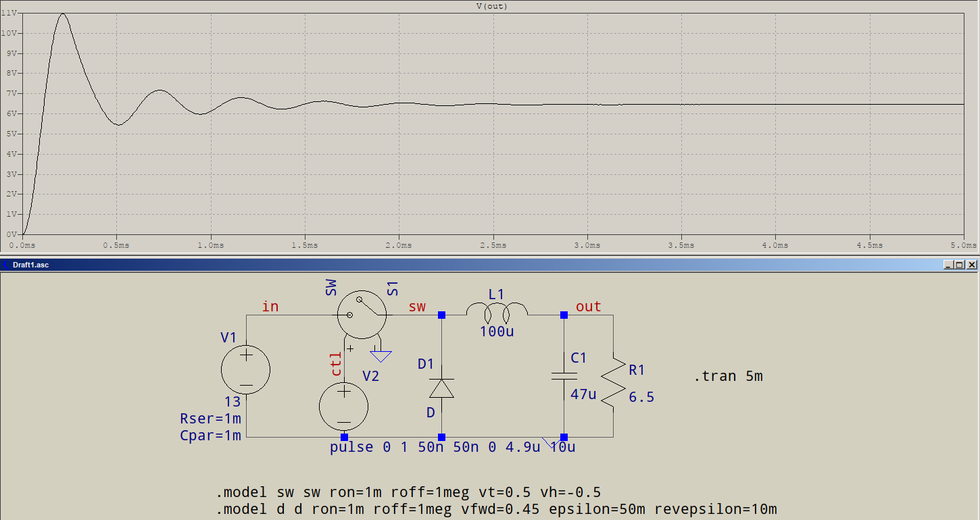980x520 pixels.
Task: Close the Draft1.asc window
Action: pyautogui.click(x=972, y=265)
